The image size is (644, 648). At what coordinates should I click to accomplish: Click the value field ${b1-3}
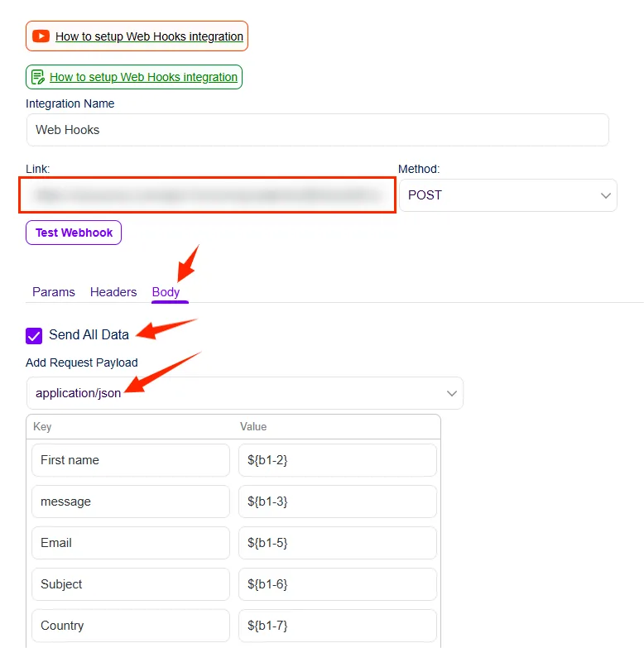(x=337, y=502)
